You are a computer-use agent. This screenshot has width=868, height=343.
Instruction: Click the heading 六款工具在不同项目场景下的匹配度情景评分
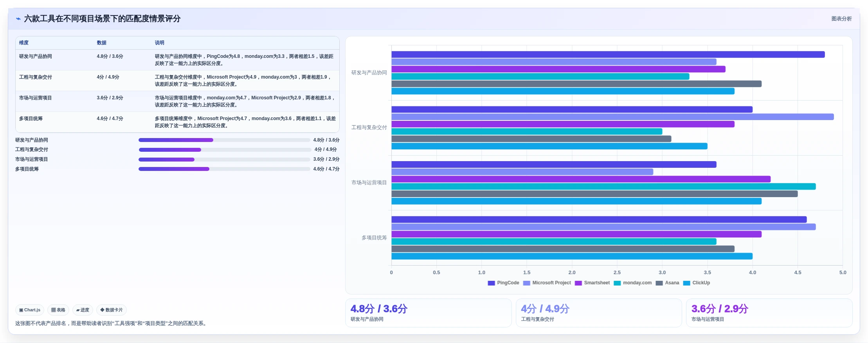tap(102, 19)
